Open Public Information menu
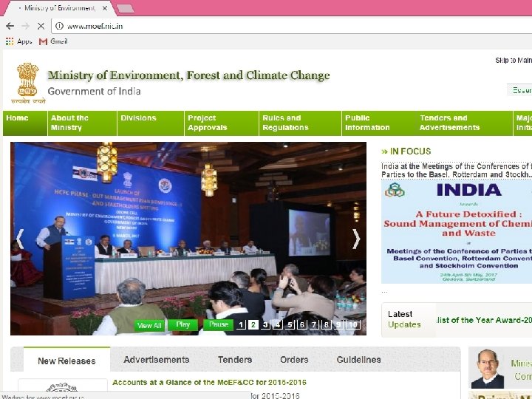This screenshot has width=532, height=399. tap(379, 123)
